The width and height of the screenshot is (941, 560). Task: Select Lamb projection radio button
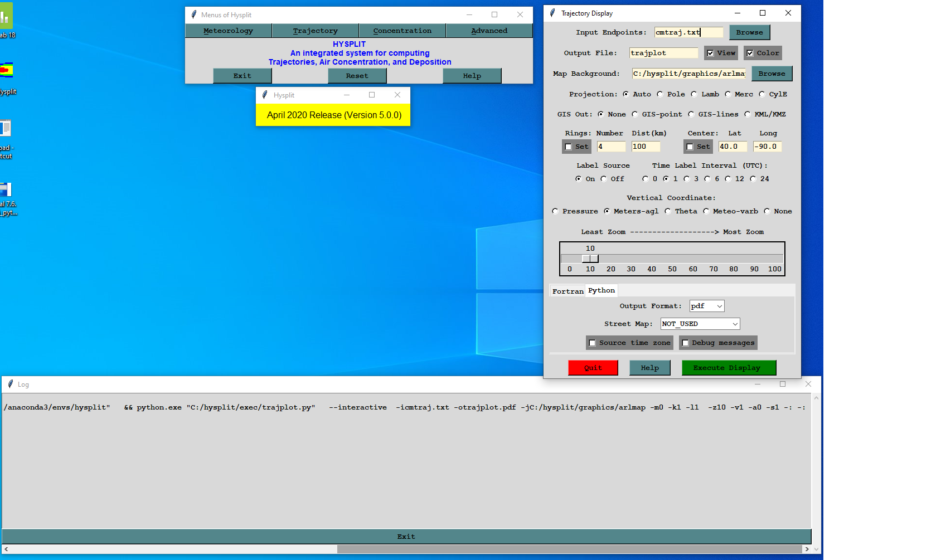(694, 94)
